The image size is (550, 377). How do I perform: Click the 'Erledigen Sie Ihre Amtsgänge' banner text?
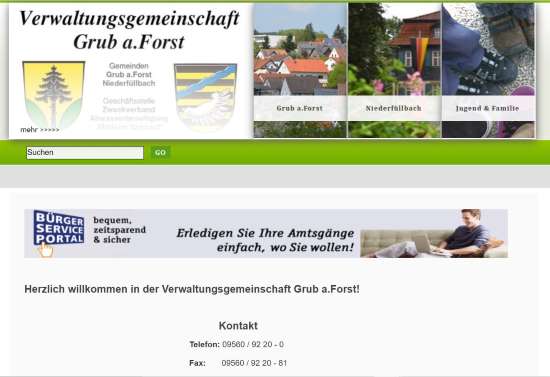pos(265,240)
